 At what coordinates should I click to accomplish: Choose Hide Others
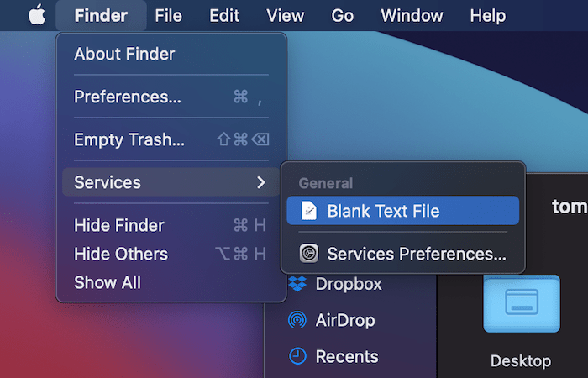tap(171, 254)
